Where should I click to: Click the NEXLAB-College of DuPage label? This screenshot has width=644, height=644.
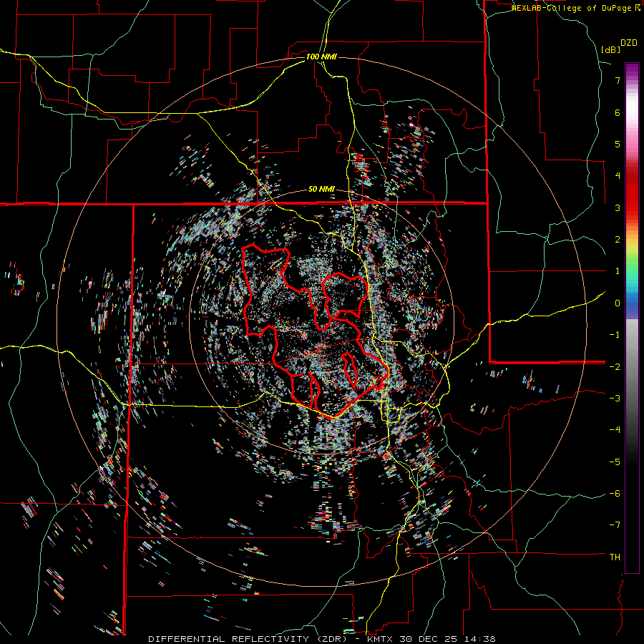click(576, 8)
